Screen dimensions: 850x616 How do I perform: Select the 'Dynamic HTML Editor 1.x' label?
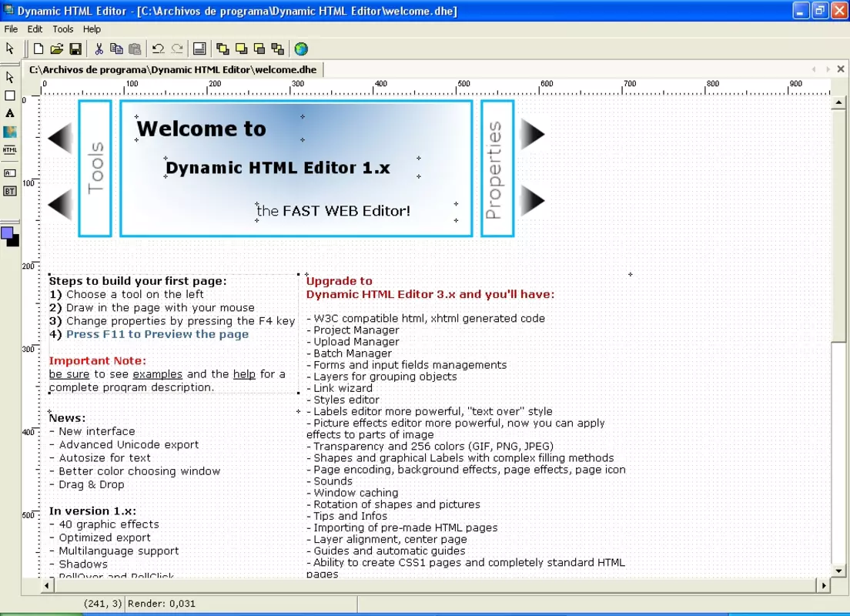[278, 168]
